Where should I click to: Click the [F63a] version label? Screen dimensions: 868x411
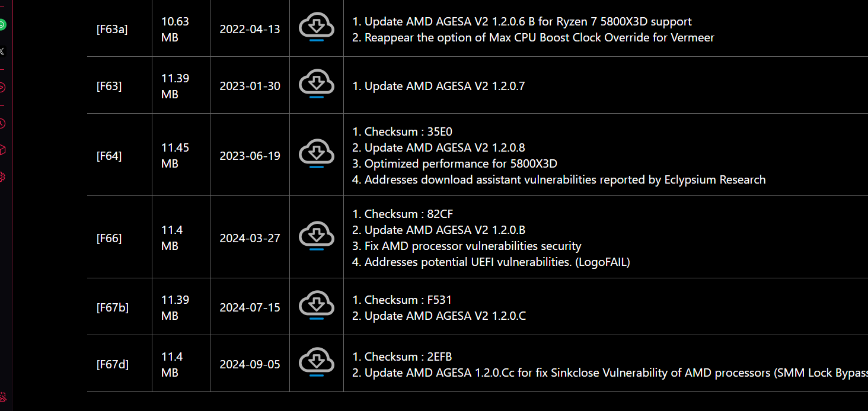tap(112, 29)
